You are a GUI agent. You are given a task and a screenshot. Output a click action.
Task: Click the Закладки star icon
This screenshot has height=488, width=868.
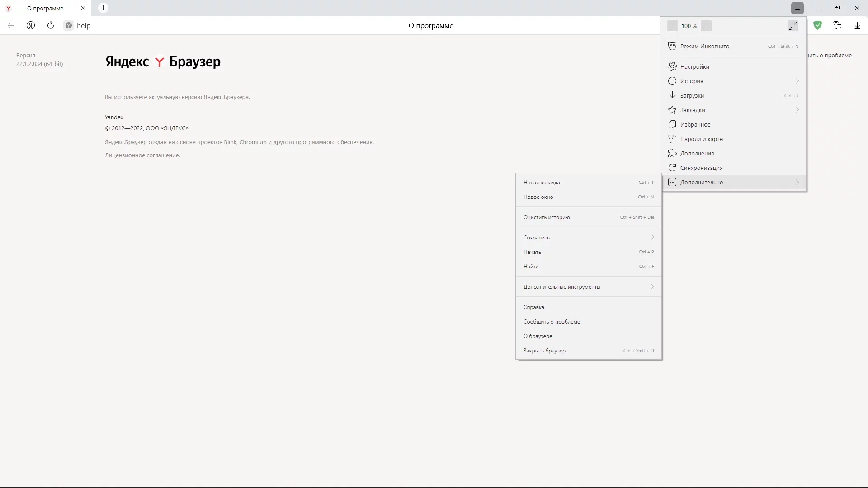pos(672,110)
